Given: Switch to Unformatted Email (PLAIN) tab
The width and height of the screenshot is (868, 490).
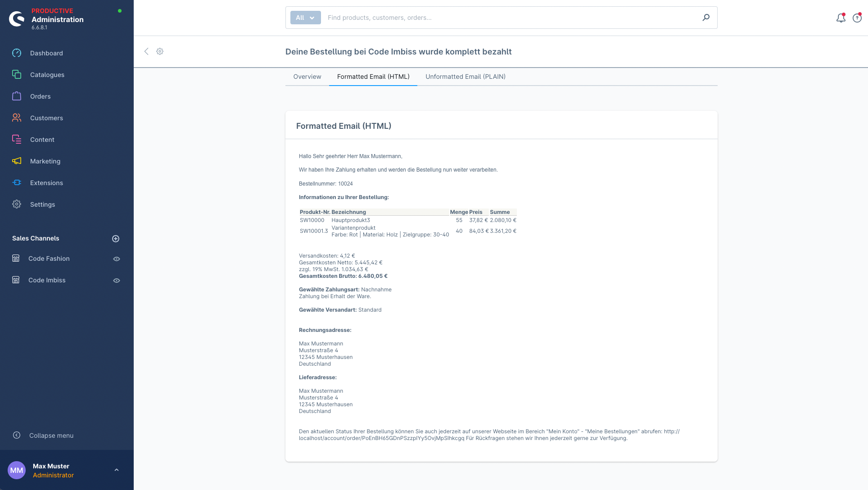Looking at the screenshot, I should [466, 77].
